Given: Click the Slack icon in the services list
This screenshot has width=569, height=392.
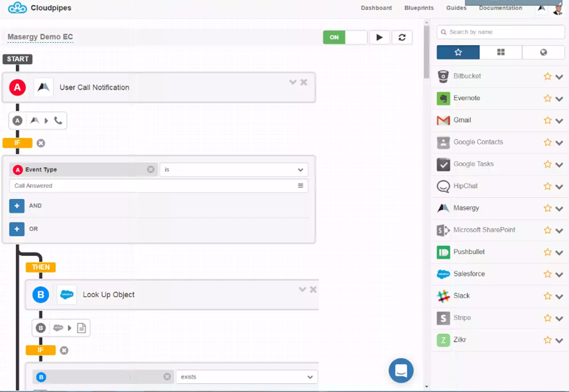Looking at the screenshot, I should click(x=443, y=296).
